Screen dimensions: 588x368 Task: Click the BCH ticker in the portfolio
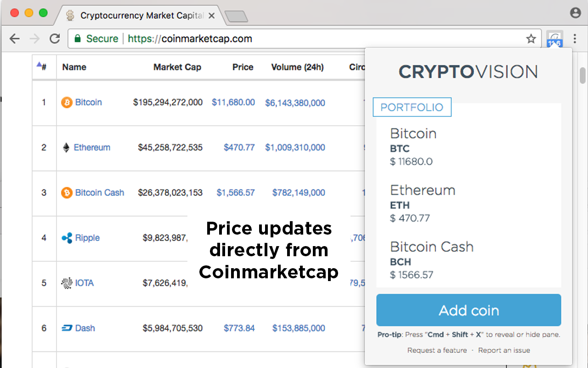pyautogui.click(x=400, y=262)
